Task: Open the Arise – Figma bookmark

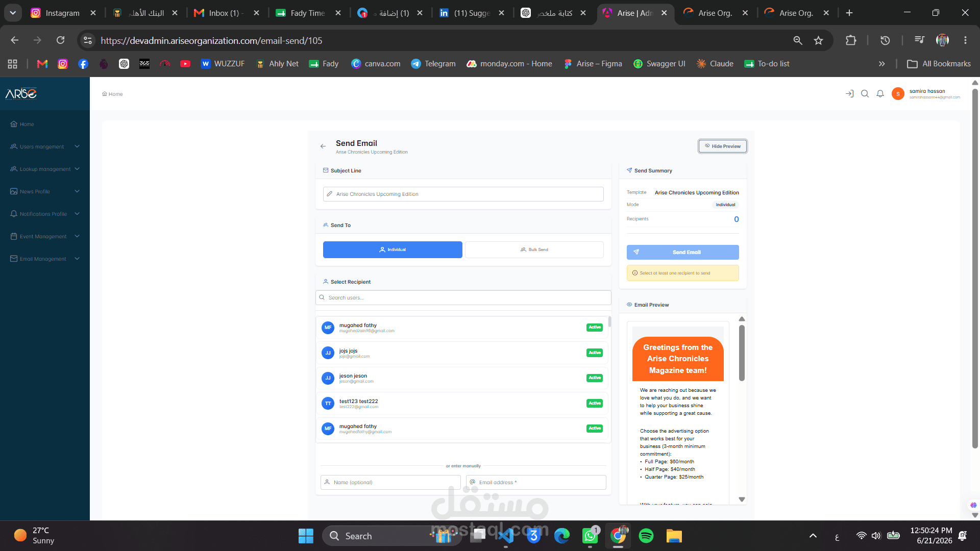Action: (x=593, y=64)
